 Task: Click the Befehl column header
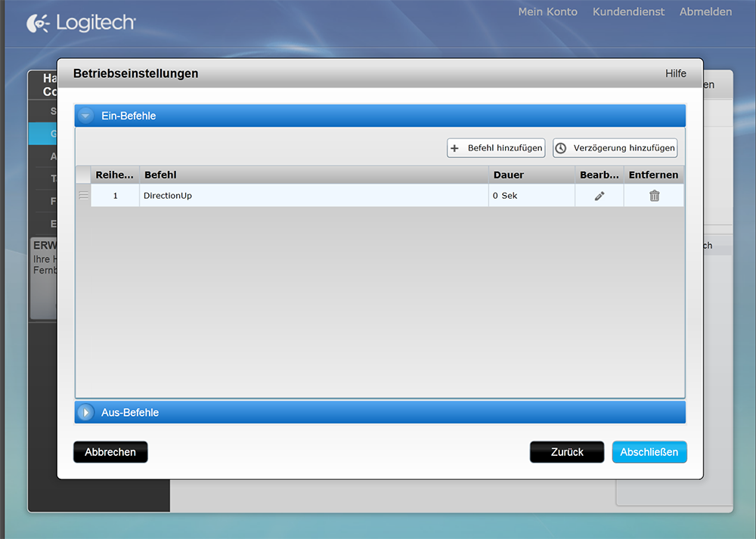(x=314, y=175)
